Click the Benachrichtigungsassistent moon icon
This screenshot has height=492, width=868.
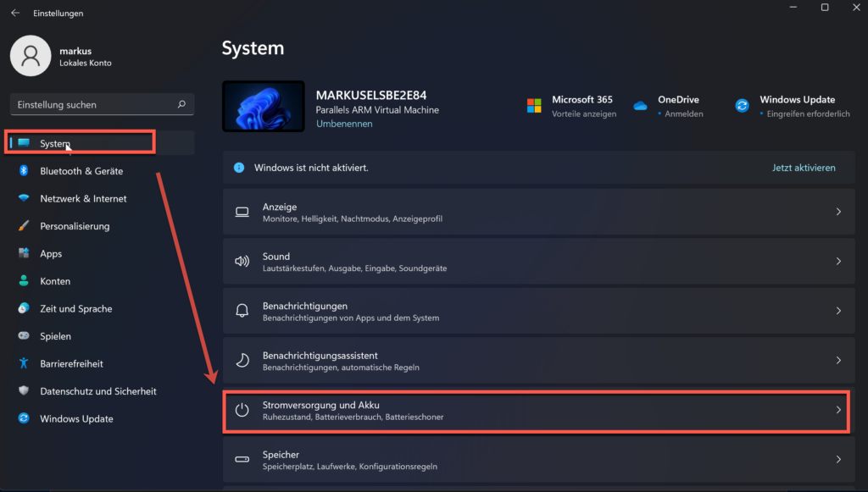[x=242, y=361]
